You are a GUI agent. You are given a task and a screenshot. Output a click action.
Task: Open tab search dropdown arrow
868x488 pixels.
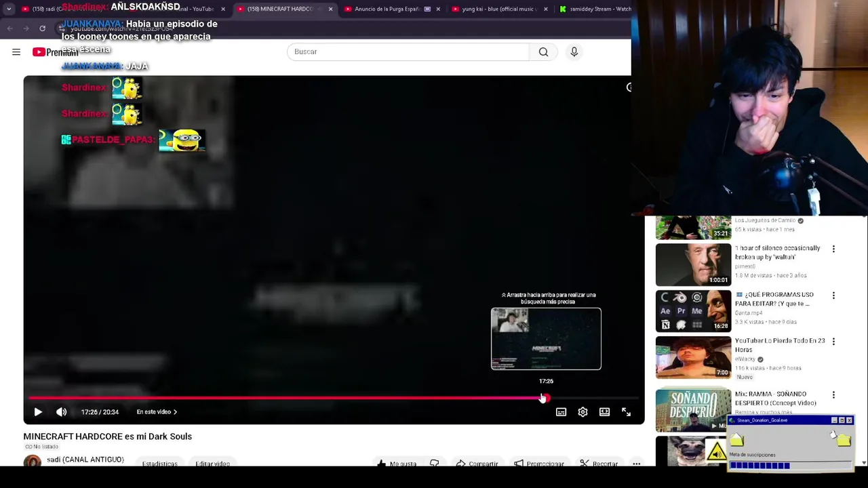pos(9,9)
